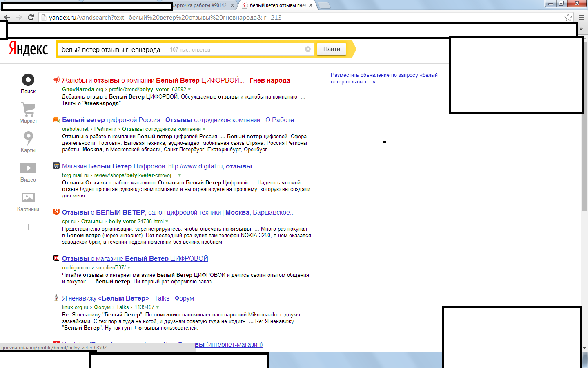This screenshot has width=588, height=368.
Task: Open Карты map pin icon
Action: pyautogui.click(x=28, y=138)
